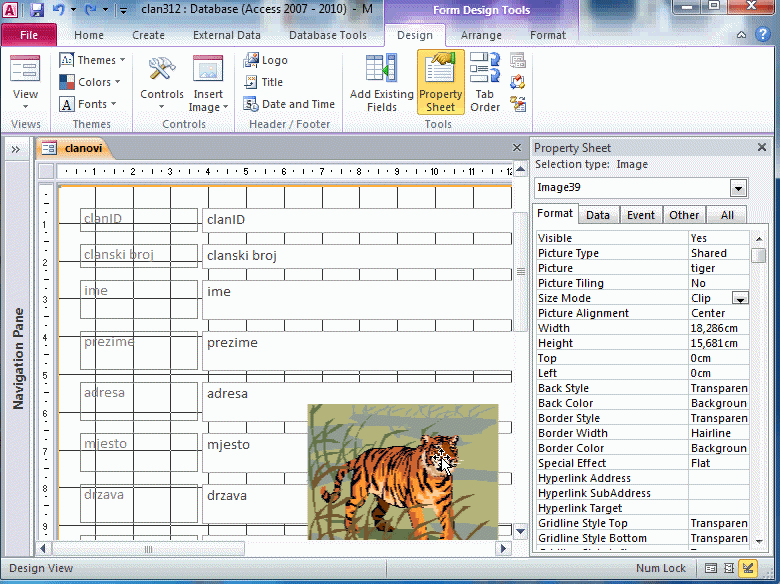Click the Help question mark icon

point(767,35)
